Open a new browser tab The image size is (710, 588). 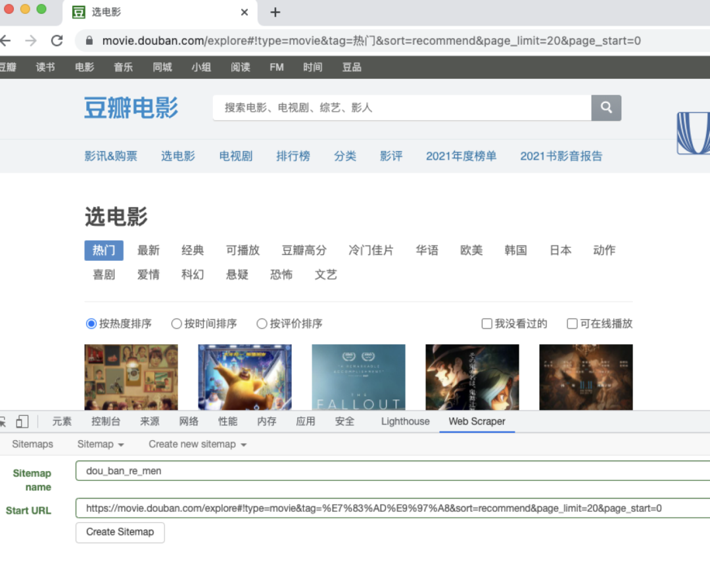tap(275, 12)
